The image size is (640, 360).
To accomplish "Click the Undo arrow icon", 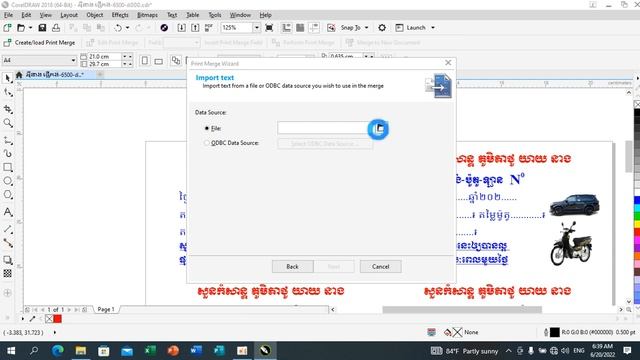I will (118, 28).
